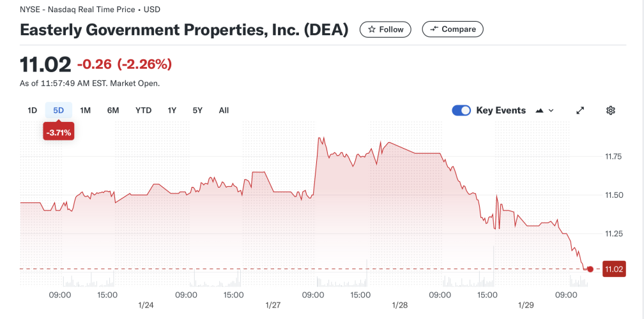Screen dimensions: 644x319
Task: Open the chart type dropdown chevron
Action: pos(551,110)
